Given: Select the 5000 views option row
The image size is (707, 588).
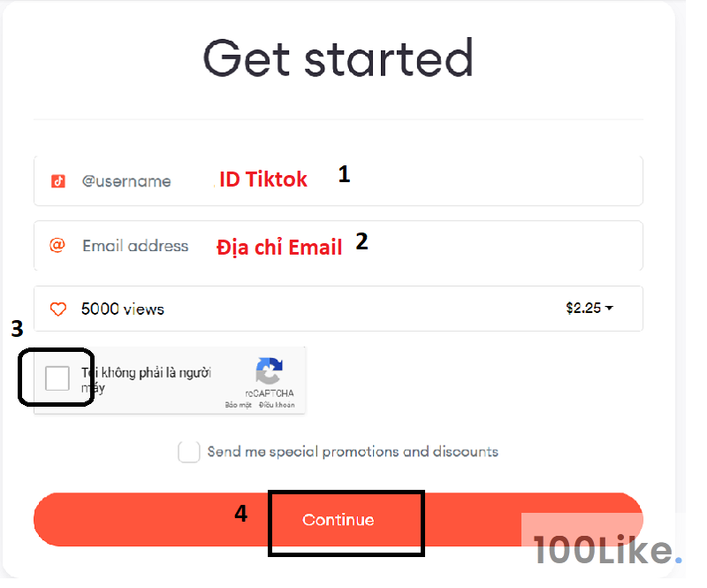Looking at the screenshot, I should pyautogui.click(x=338, y=309).
